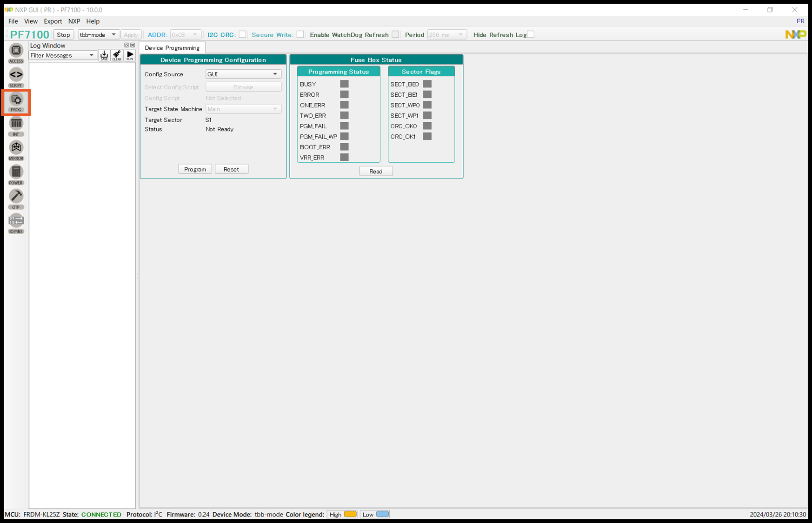Click the Program button

coord(195,169)
